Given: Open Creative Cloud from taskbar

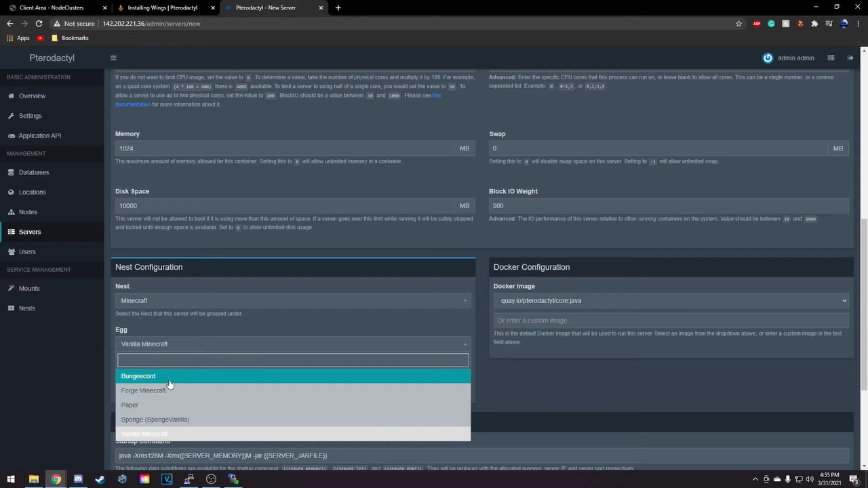Looking at the screenshot, I should coord(144,479).
